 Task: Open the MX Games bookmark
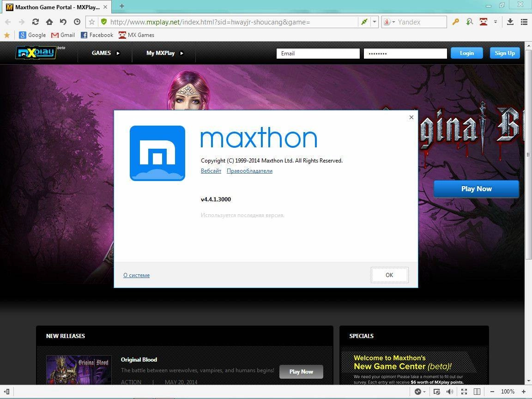(136, 35)
